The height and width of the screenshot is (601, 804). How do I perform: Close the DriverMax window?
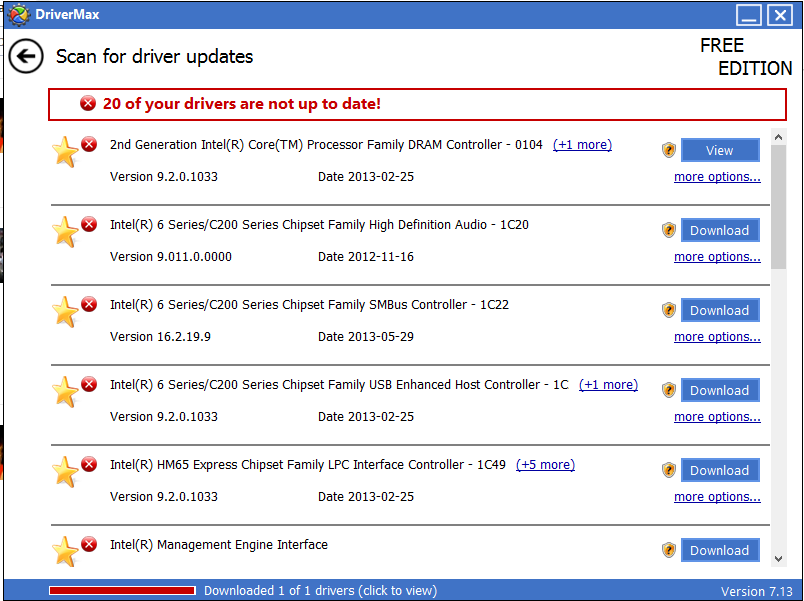point(780,15)
